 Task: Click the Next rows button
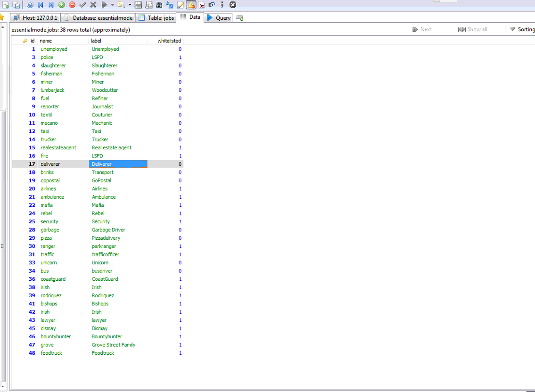[422, 29]
